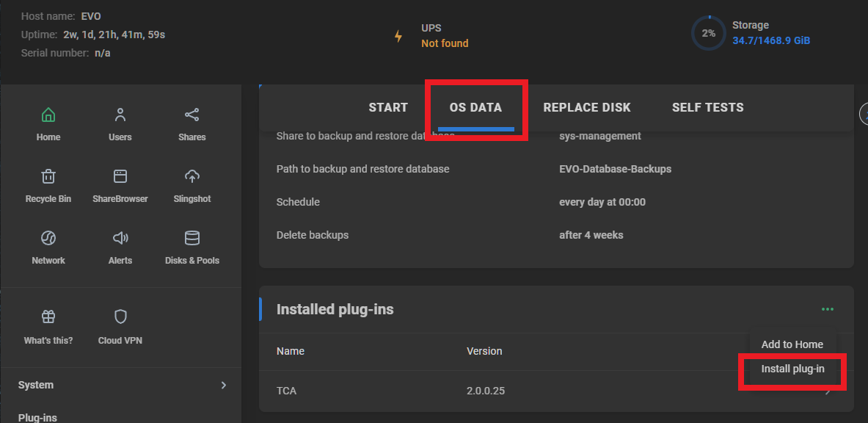Viewport: 868px width, 423px height.
Task: Select Add to Home menu entry
Action: tap(792, 344)
